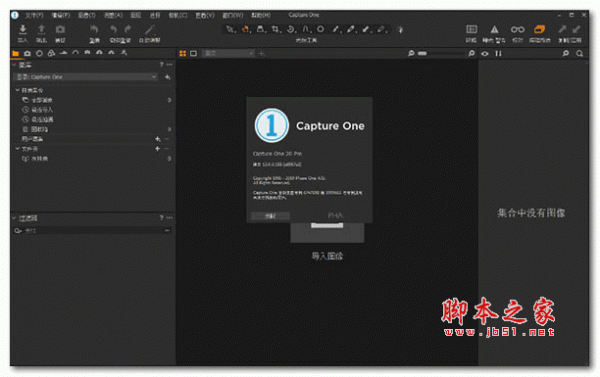
Task: Select the Erase mask tool
Action: pos(382,29)
